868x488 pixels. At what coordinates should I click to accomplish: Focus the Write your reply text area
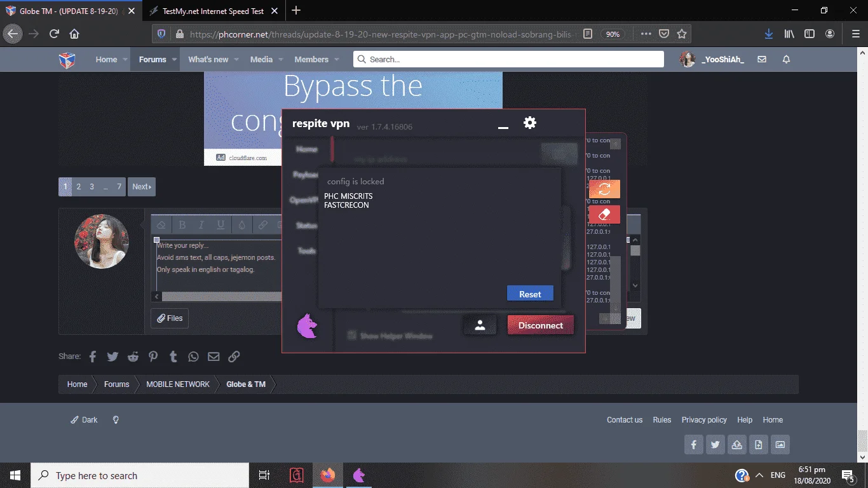(x=218, y=264)
